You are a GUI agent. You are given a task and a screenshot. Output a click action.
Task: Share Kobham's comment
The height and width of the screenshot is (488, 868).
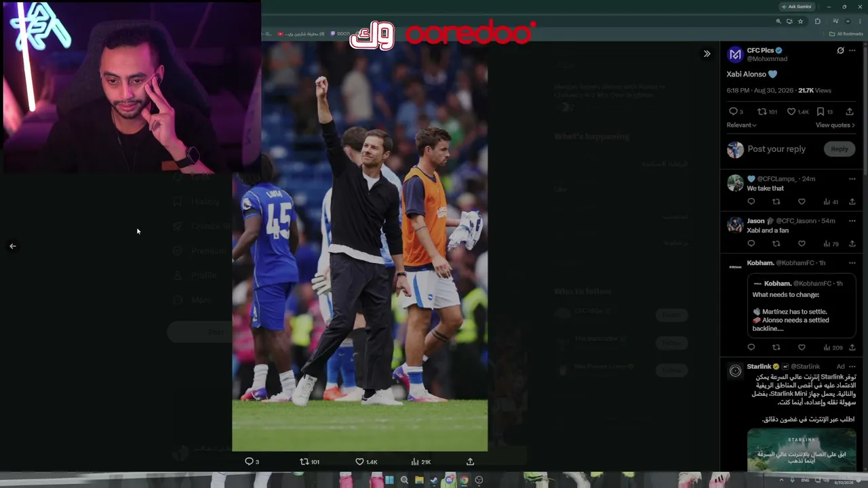[x=852, y=348]
